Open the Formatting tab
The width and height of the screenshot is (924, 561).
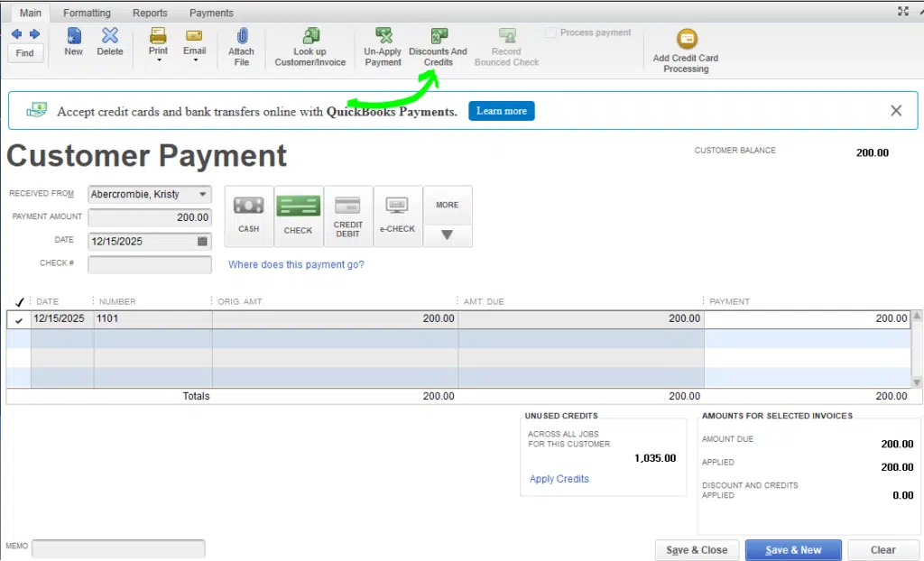click(x=87, y=13)
